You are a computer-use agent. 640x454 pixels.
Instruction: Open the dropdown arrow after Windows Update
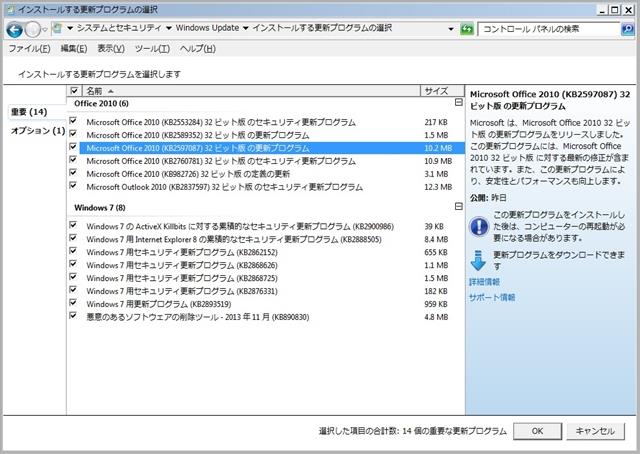tap(245, 28)
